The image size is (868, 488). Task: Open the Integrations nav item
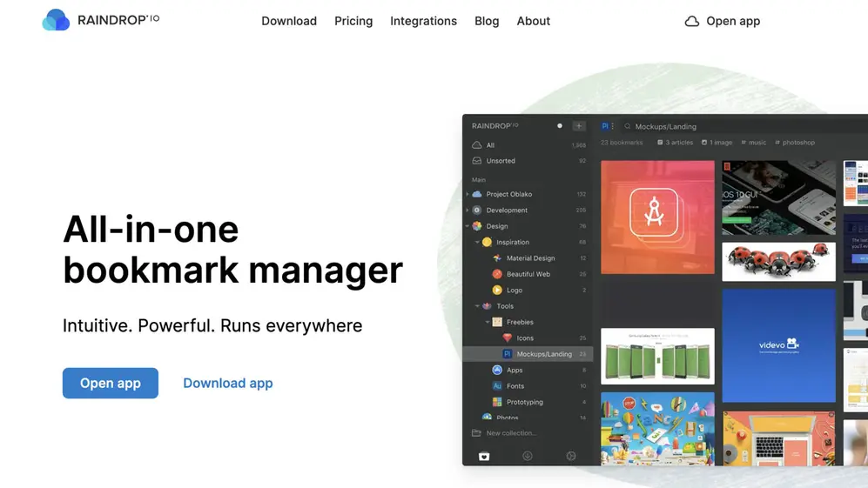coord(423,21)
